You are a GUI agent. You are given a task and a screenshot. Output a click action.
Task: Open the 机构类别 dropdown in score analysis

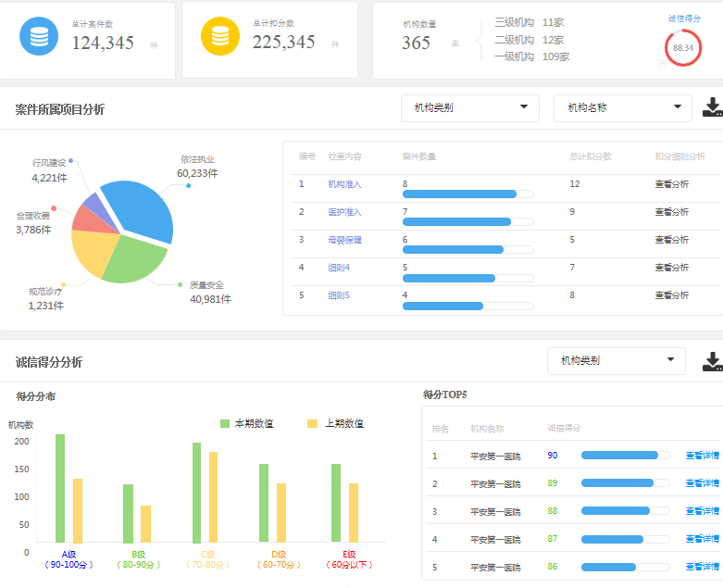[x=616, y=361]
